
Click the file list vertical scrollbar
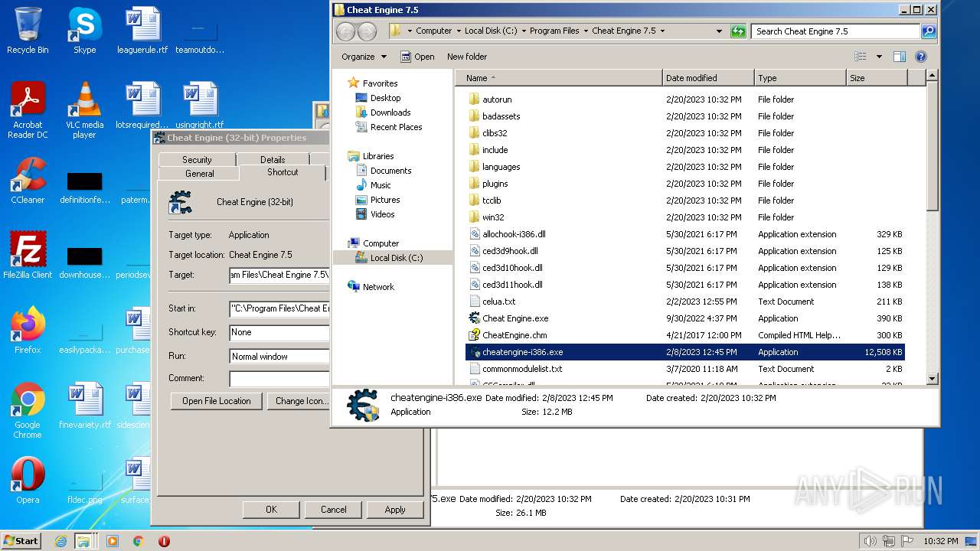point(932,227)
